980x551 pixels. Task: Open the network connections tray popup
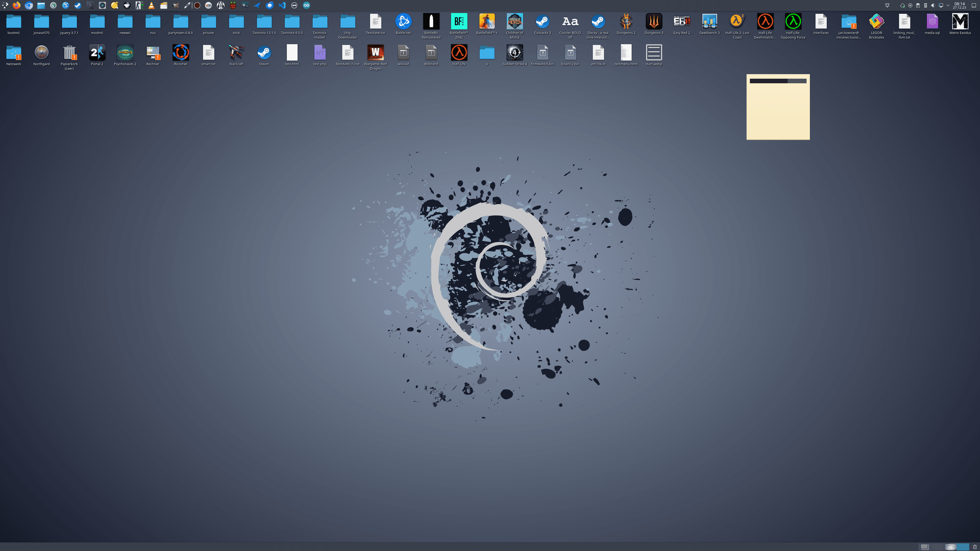point(941,5)
